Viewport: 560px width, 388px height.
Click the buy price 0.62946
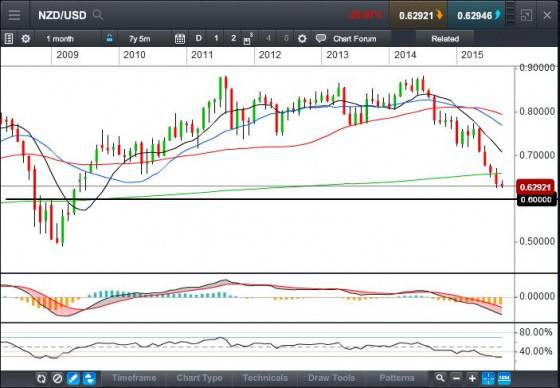pyautogui.click(x=476, y=15)
